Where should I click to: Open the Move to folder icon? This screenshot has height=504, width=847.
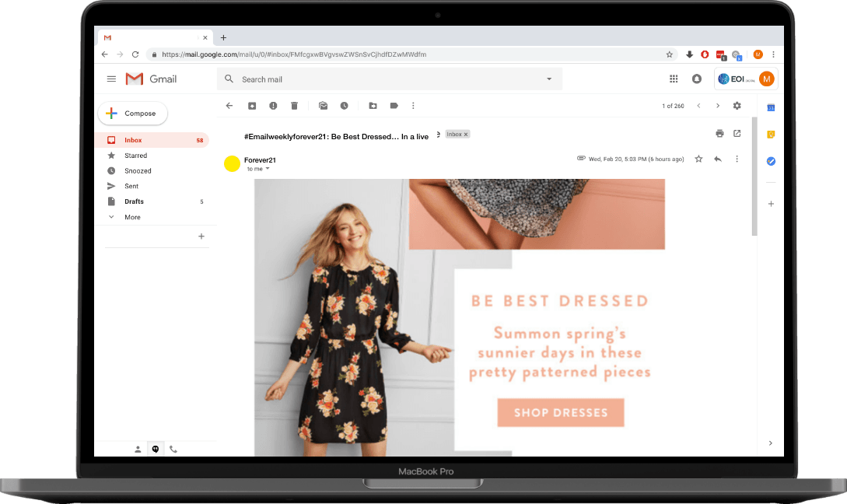coord(373,106)
